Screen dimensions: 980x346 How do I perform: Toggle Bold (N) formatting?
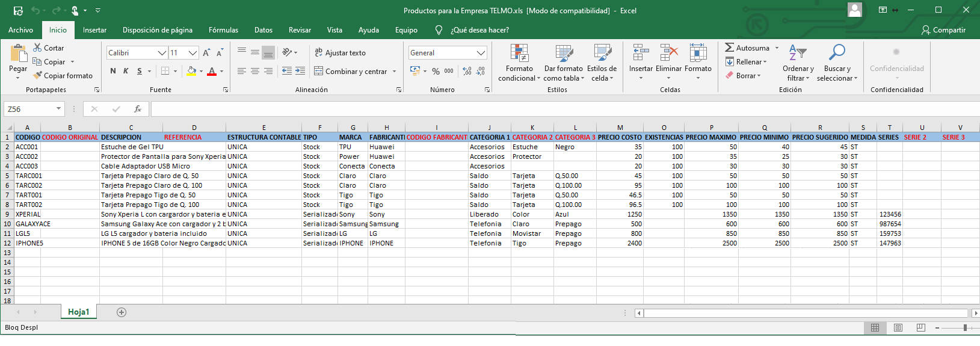click(113, 71)
